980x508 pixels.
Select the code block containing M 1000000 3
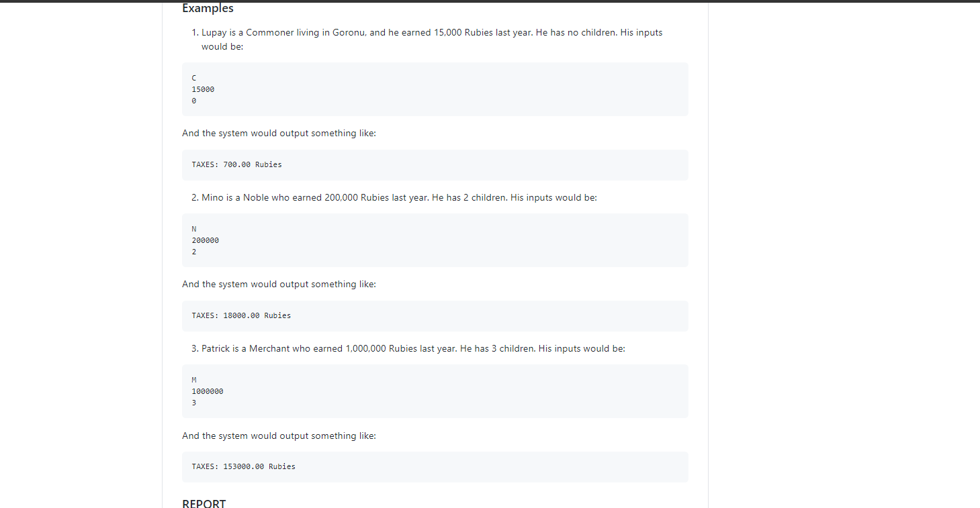435,391
